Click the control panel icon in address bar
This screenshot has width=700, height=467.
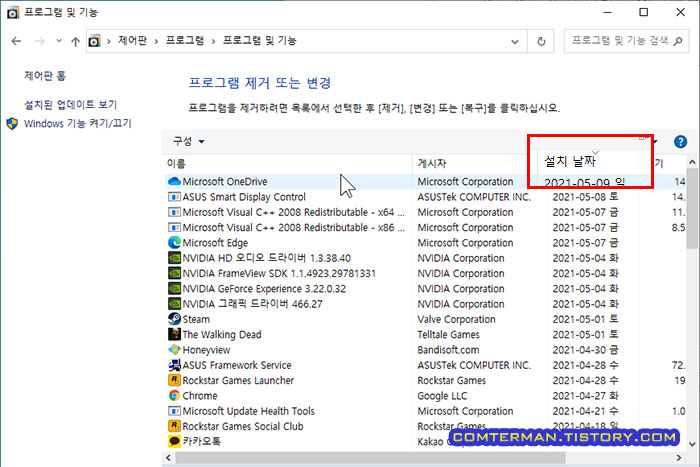[x=94, y=41]
